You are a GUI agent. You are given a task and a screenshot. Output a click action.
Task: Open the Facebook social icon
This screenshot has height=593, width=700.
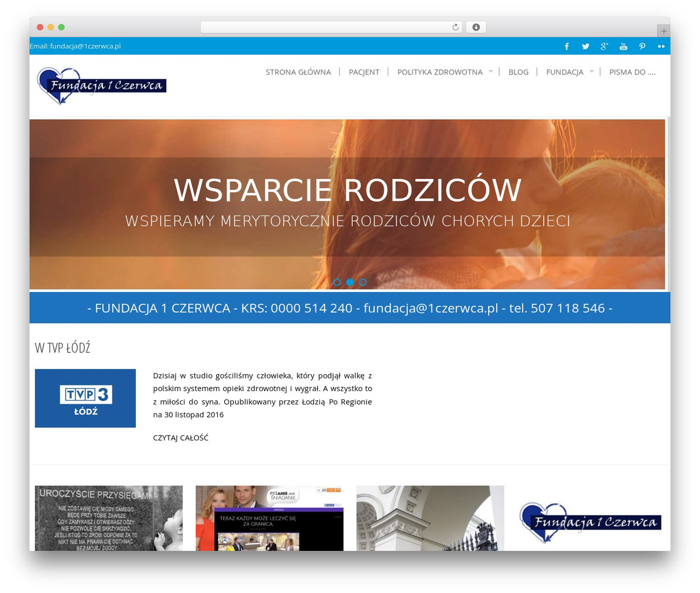(x=567, y=46)
